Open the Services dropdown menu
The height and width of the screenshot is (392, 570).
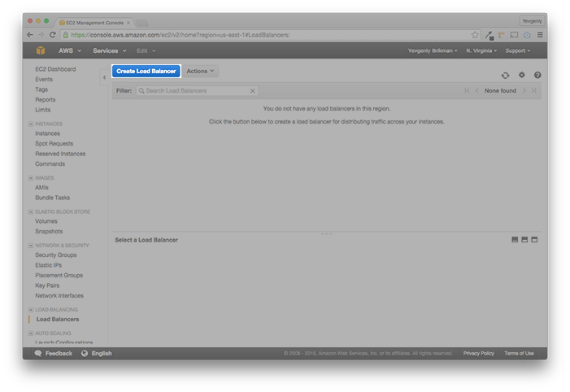tap(110, 50)
